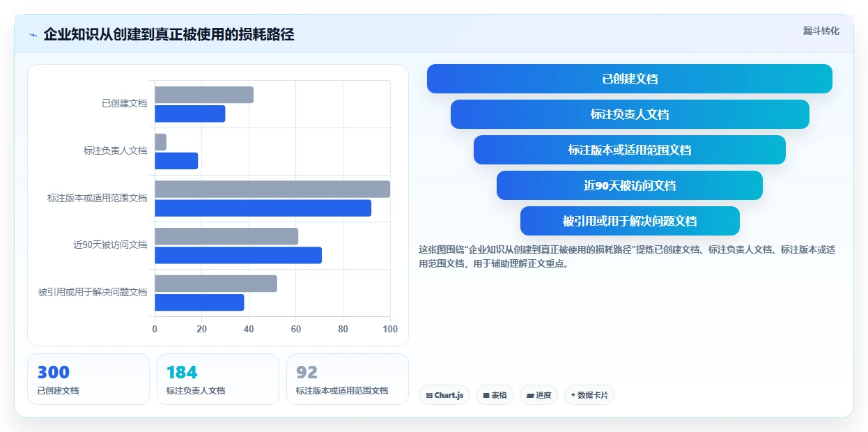868x432 pixels.
Task: Open the 184 标注负责人文档 stat card
Action: [218, 379]
